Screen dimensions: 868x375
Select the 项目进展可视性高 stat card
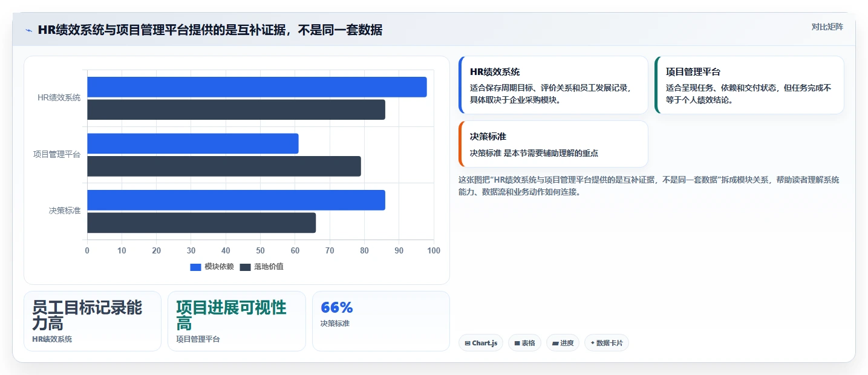(x=237, y=321)
